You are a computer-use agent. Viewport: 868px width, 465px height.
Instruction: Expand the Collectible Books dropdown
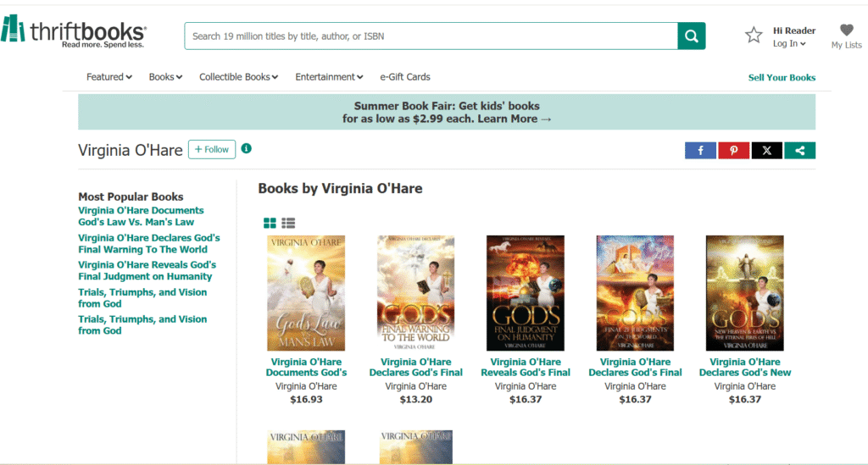click(x=238, y=77)
